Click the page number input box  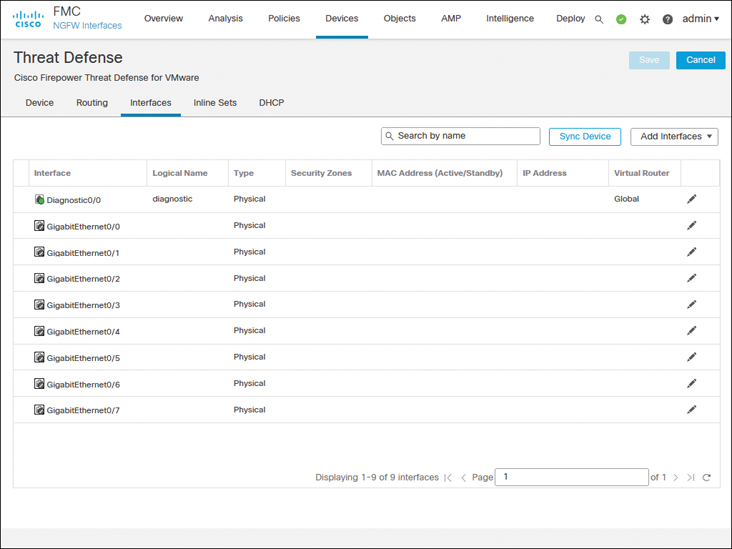(x=572, y=477)
